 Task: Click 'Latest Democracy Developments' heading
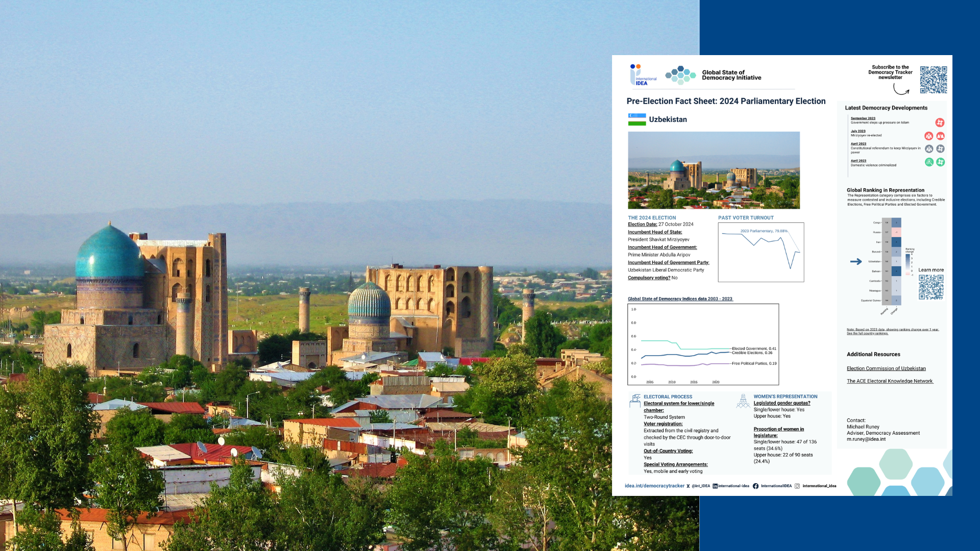(886, 108)
